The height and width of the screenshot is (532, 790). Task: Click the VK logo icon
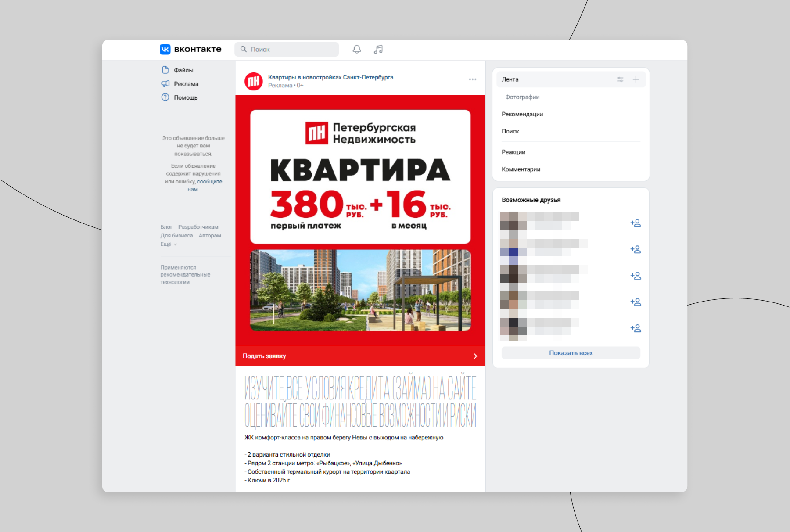point(165,49)
